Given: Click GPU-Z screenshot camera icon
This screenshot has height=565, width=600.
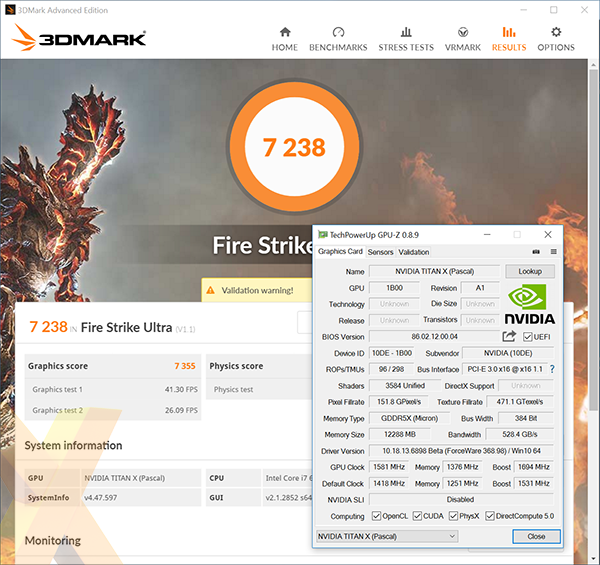Looking at the screenshot, I should pos(536,252).
